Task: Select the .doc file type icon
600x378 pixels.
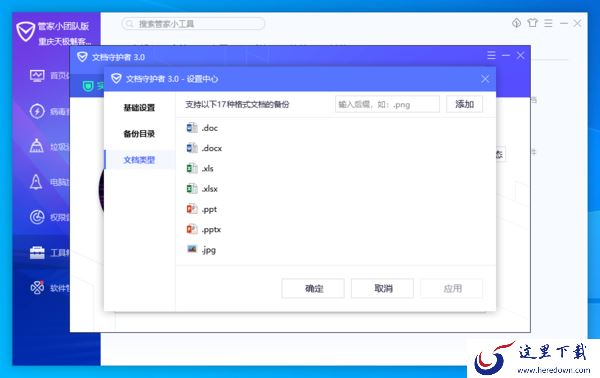Action: tap(192, 128)
